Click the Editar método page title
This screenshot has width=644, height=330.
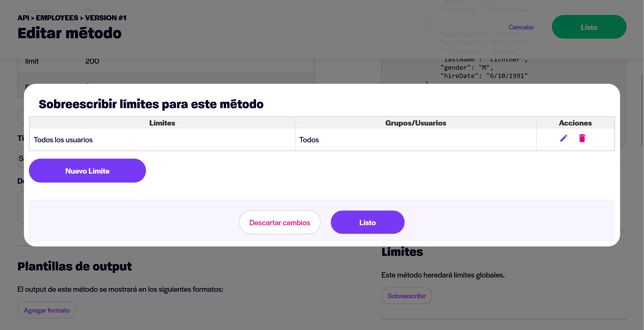[x=70, y=33]
